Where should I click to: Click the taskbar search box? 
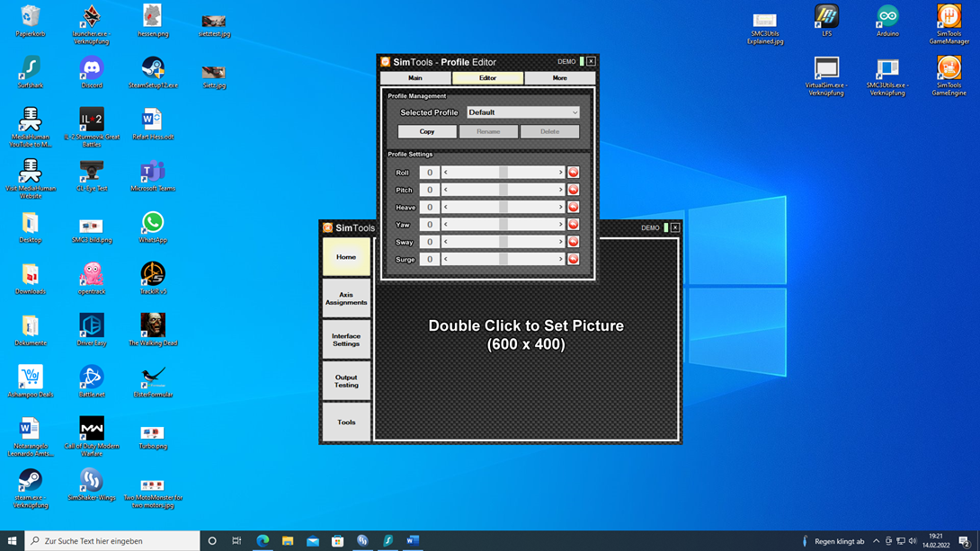pyautogui.click(x=112, y=541)
